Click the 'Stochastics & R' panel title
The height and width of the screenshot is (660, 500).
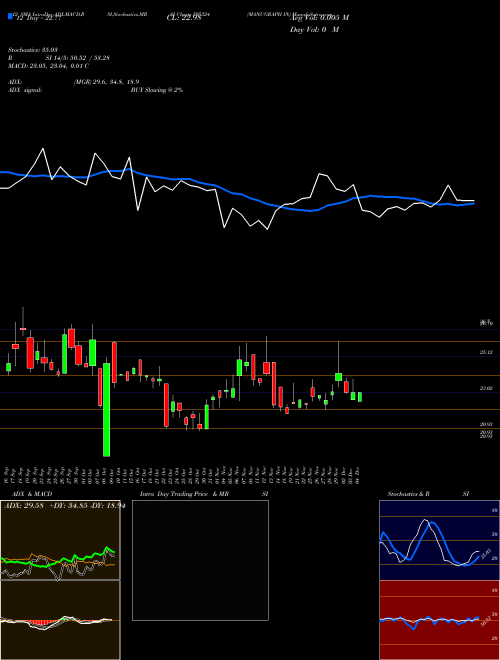pos(409,494)
